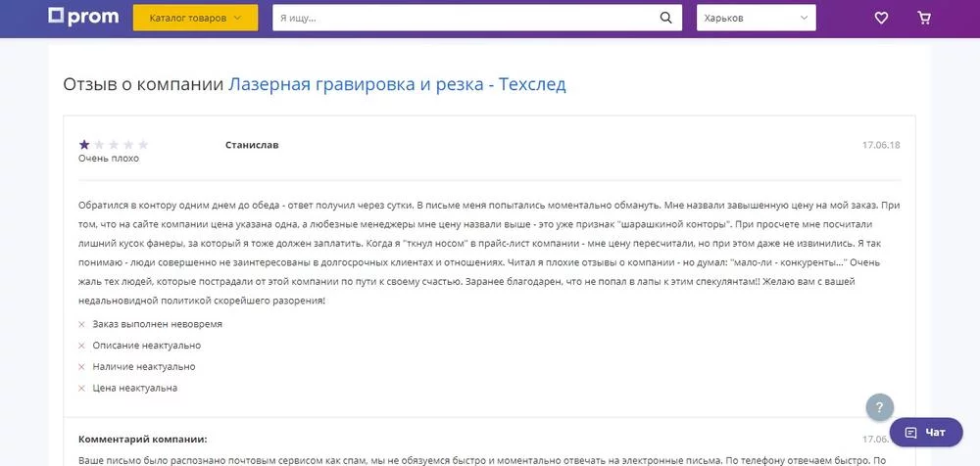Click the Комментарий компании heading

(142, 440)
